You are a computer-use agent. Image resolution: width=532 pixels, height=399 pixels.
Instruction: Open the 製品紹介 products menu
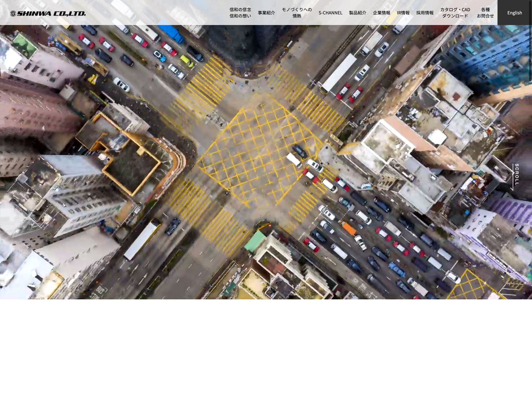click(357, 13)
